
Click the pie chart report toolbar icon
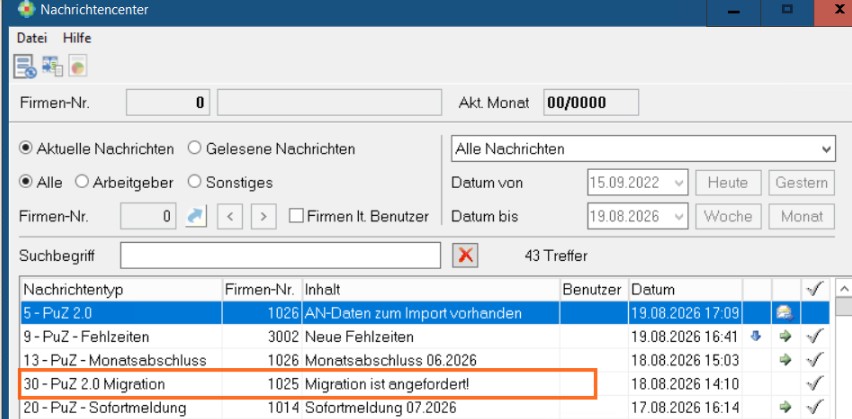click(78, 66)
